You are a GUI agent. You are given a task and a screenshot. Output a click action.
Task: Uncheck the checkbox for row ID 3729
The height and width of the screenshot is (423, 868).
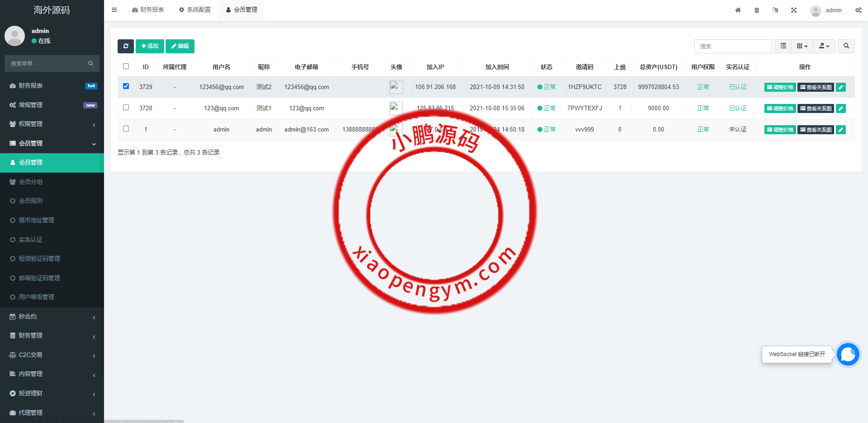coord(126,86)
